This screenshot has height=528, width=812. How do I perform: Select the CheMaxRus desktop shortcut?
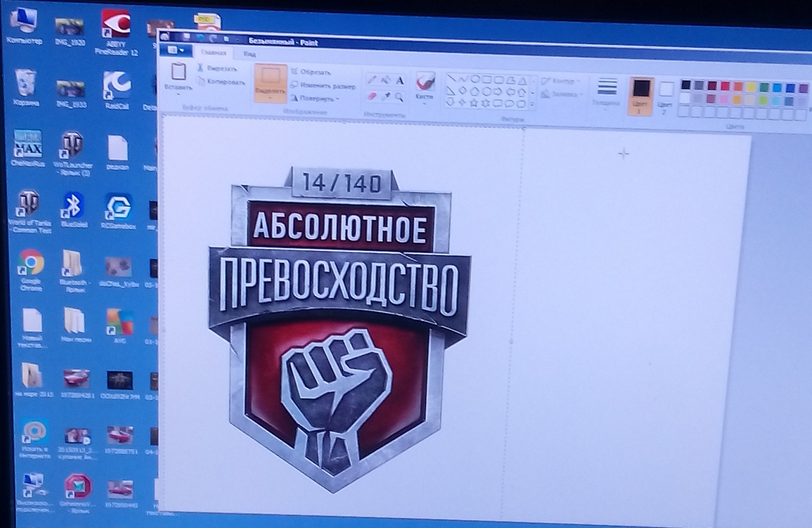point(27,148)
